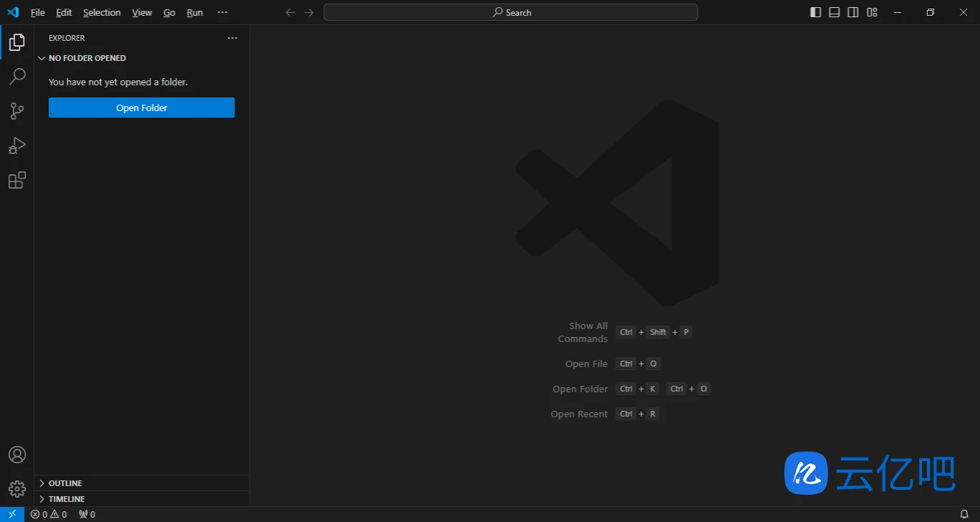Click the Open File hint text
This screenshot has width=980, height=522.
[586, 364]
